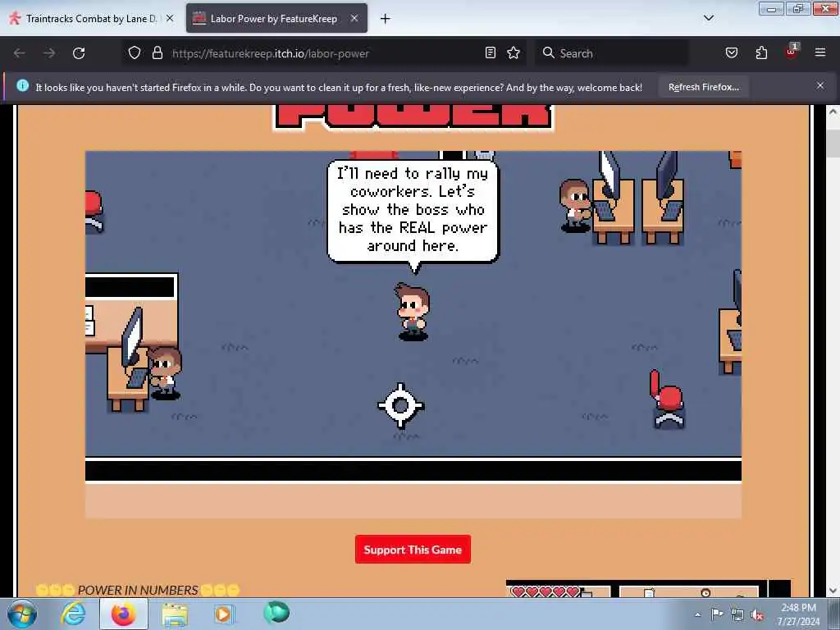The height and width of the screenshot is (630, 840).
Task: Bookmark this page with the star icon
Action: coord(514,53)
